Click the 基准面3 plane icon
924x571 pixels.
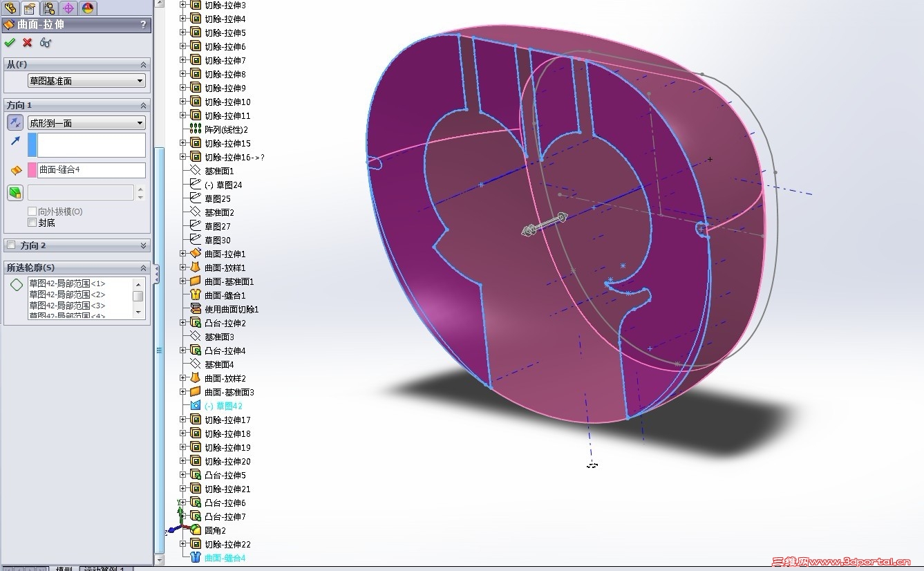click(x=196, y=337)
